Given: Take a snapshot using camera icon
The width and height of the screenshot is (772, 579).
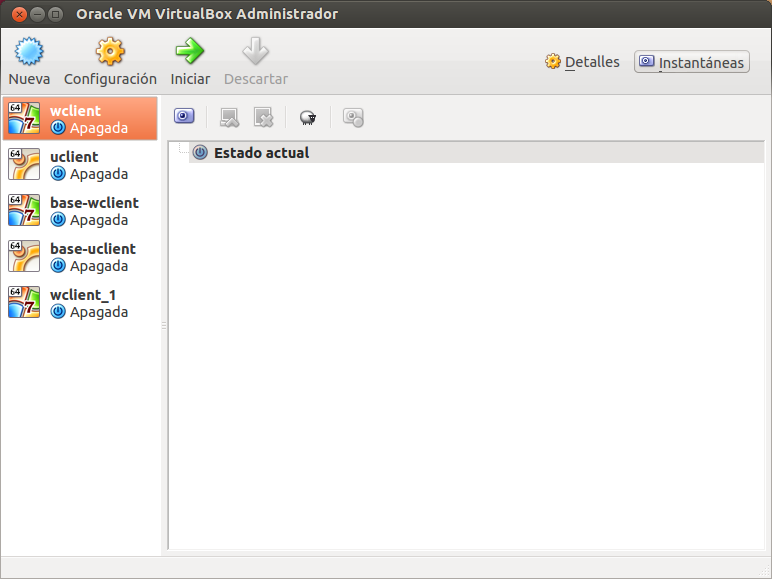Looking at the screenshot, I should [x=184, y=117].
